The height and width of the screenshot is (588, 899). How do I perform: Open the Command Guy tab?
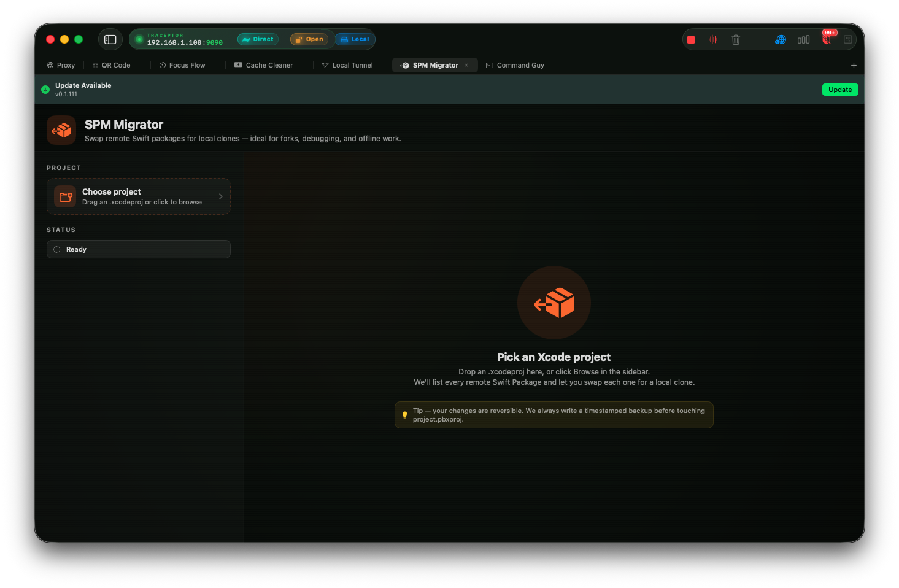pos(515,65)
